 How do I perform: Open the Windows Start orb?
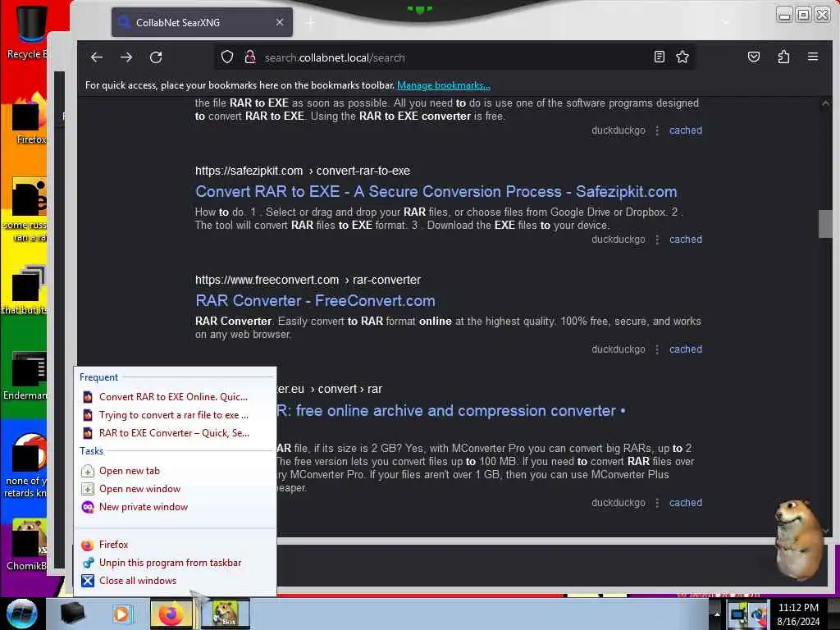22,614
